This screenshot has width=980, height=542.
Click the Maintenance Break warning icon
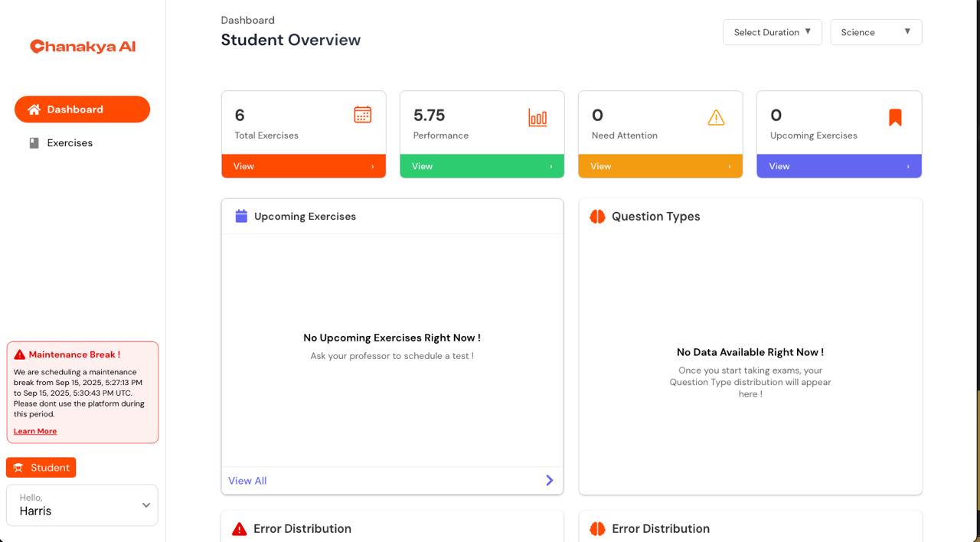(20, 354)
